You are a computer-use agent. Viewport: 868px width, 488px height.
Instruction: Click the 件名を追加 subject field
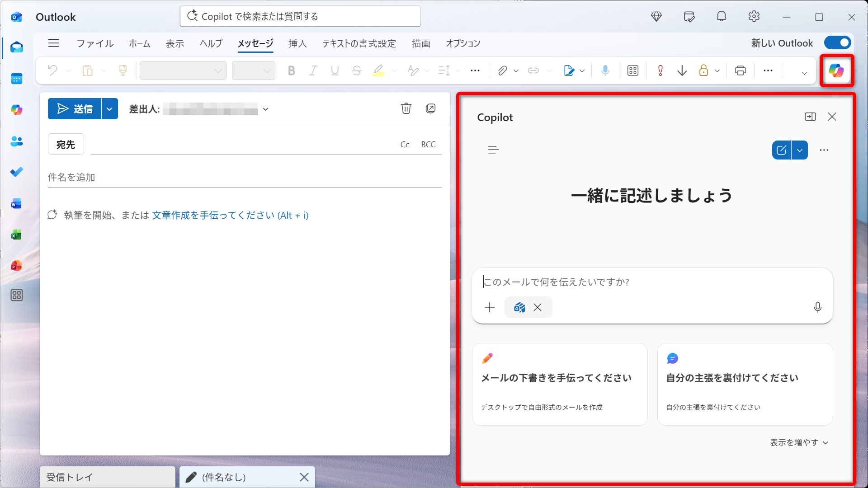click(x=245, y=178)
